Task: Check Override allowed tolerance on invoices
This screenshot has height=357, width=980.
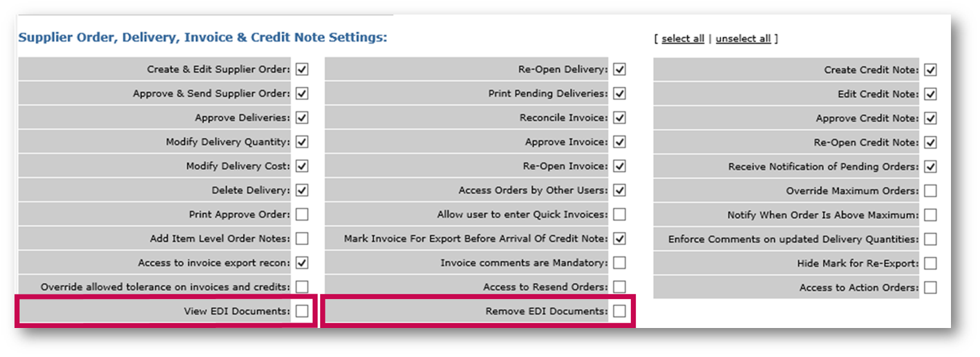Action: (x=302, y=287)
